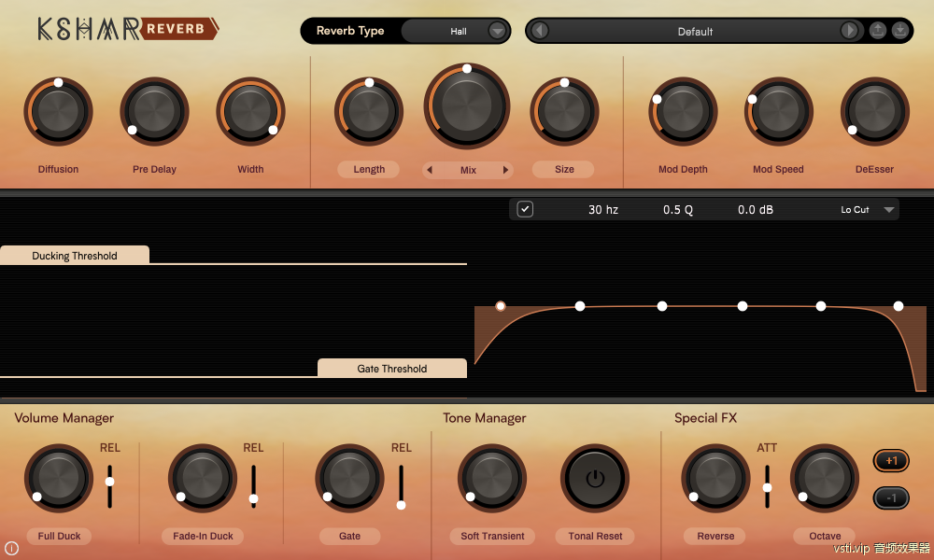This screenshot has height=560, width=934.
Task: Click the KSHMR Reverb logo
Action: tap(128, 29)
